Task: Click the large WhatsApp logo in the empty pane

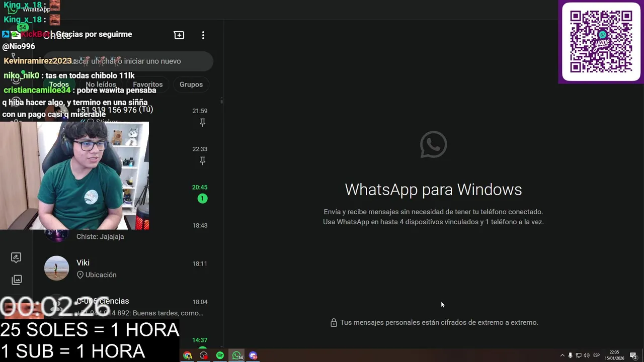Action: tap(433, 145)
